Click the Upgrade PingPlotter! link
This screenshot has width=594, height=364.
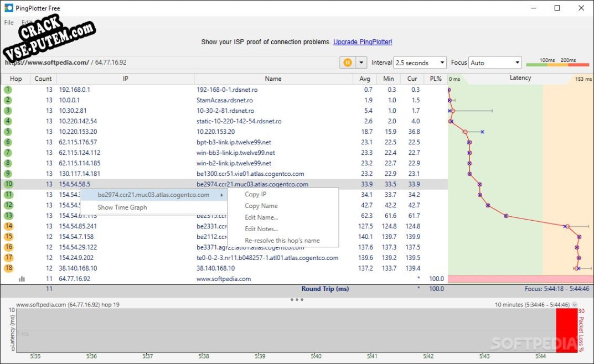(x=362, y=42)
